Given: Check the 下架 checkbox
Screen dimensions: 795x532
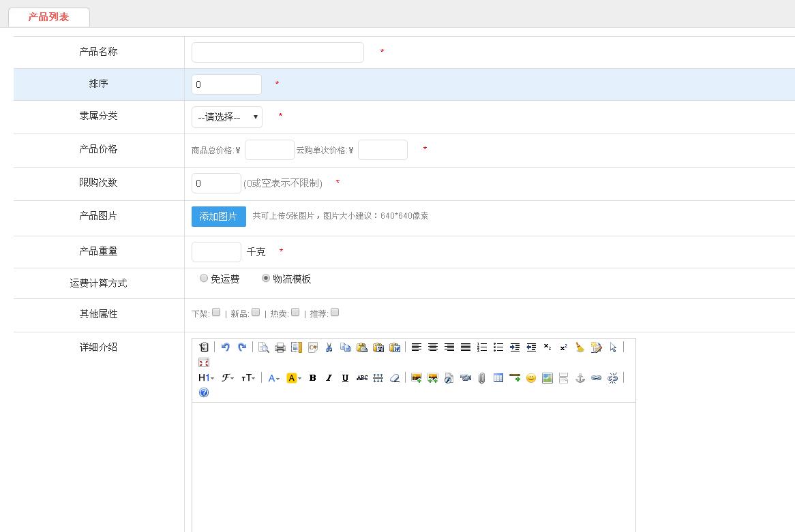Looking at the screenshot, I should 216,312.
